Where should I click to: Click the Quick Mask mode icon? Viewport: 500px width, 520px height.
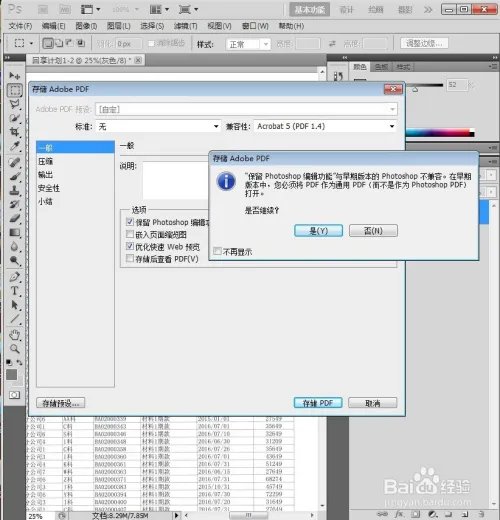coord(14,395)
